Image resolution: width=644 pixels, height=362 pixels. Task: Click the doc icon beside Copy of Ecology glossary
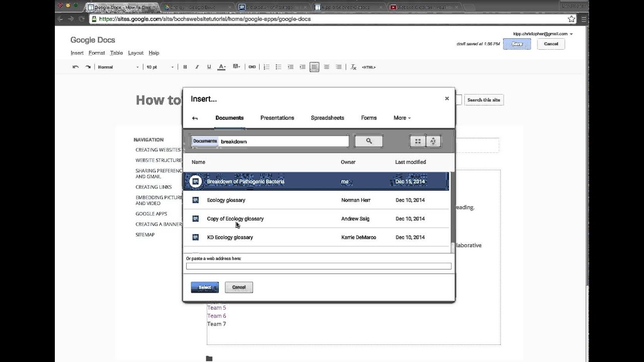click(196, 219)
